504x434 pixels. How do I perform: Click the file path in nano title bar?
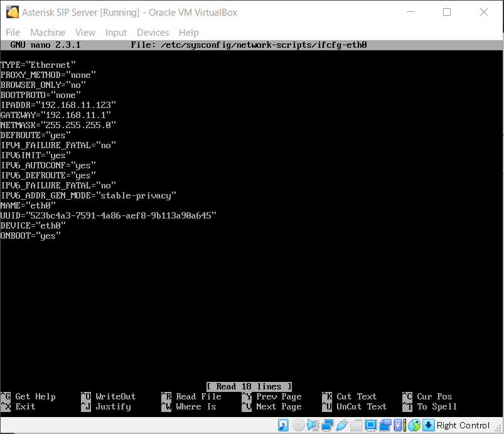(264, 45)
